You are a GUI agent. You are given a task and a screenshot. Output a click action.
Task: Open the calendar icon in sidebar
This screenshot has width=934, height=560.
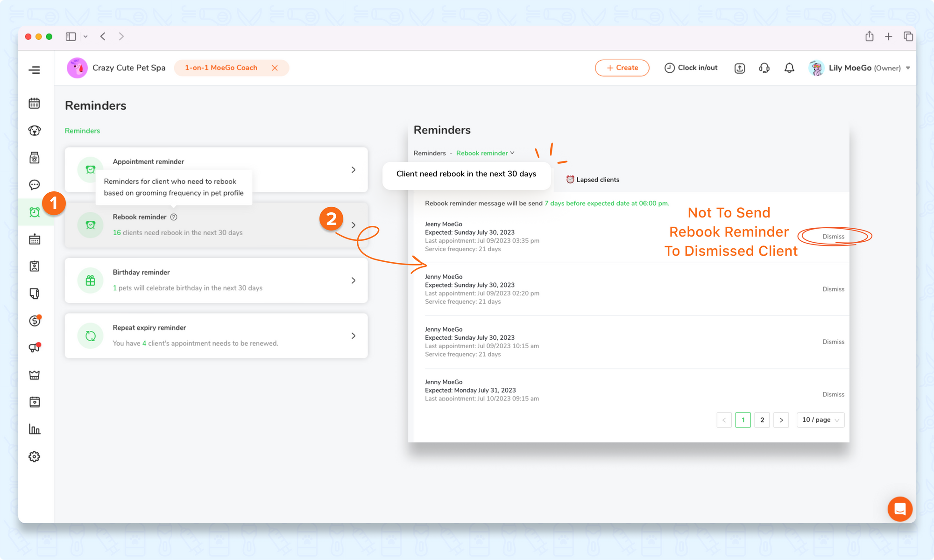click(34, 104)
